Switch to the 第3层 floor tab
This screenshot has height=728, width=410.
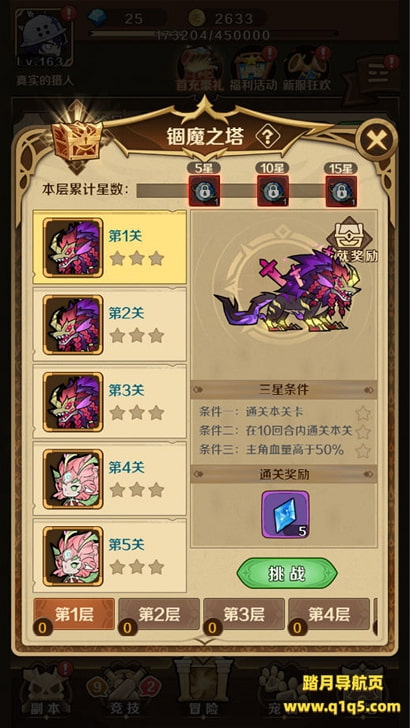244,614
